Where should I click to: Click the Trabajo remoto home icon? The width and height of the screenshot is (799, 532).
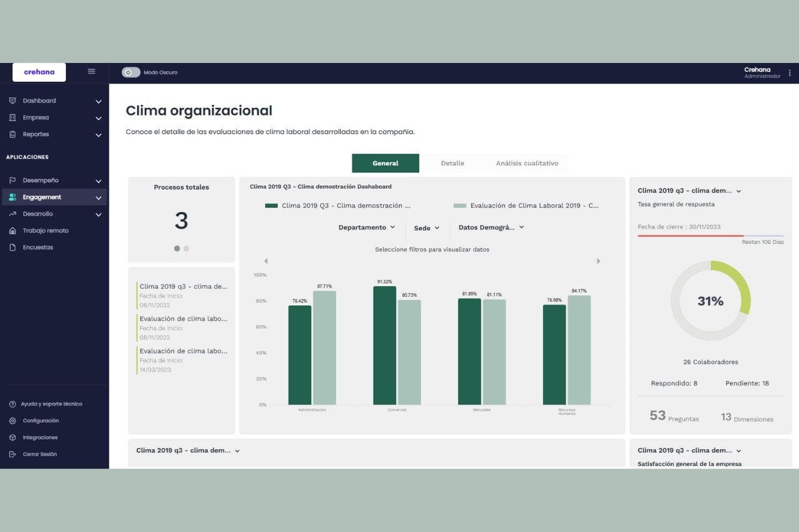click(11, 230)
